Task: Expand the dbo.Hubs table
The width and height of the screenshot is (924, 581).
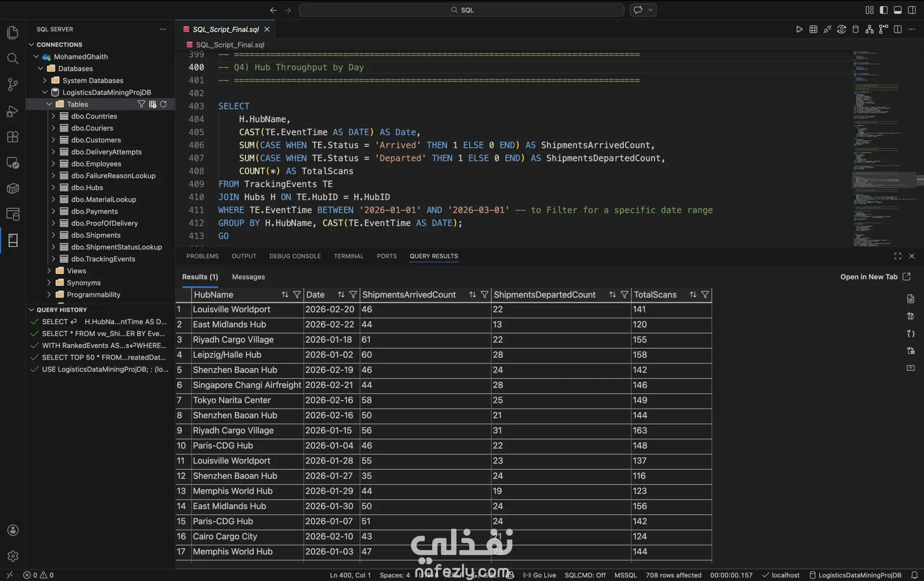Action: tap(53, 188)
